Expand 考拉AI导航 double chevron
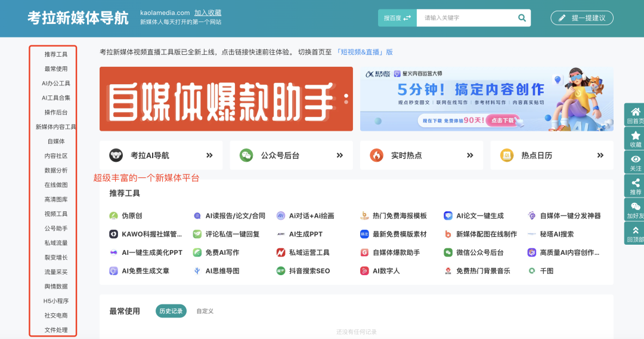644x339 pixels. tap(209, 155)
